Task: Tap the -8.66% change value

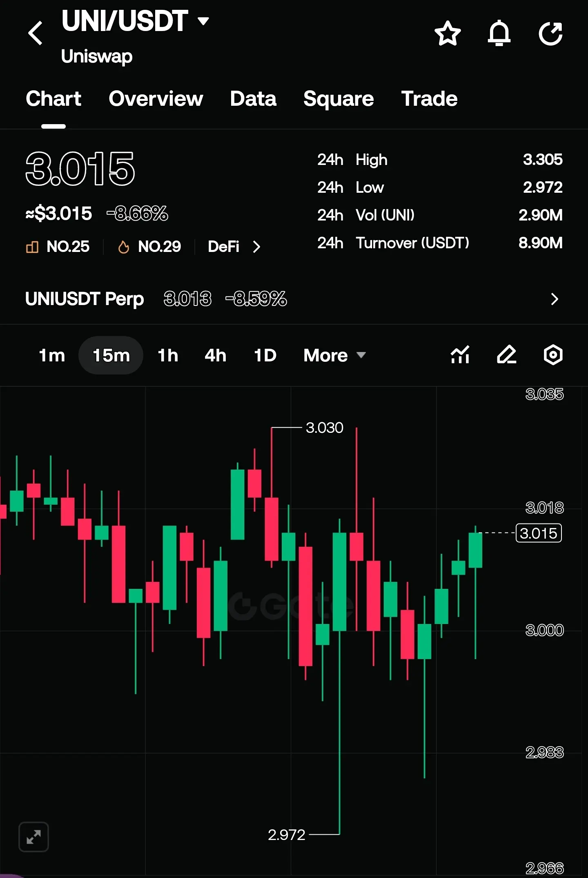Action: point(137,214)
